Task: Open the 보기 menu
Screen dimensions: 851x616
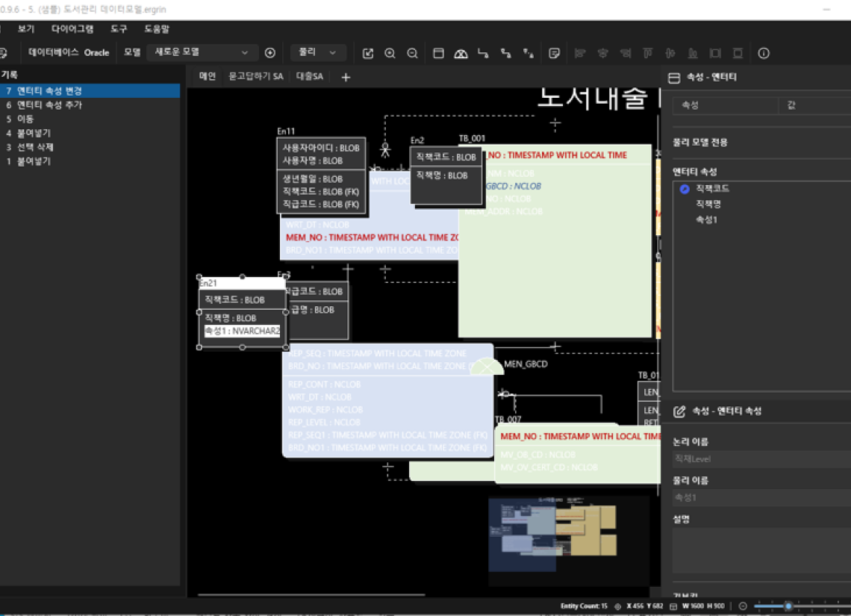Action: click(x=25, y=29)
